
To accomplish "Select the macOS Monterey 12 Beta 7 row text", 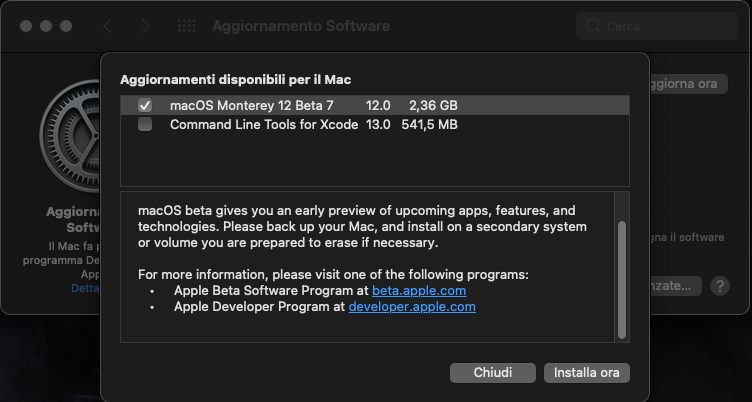I will (251, 106).
